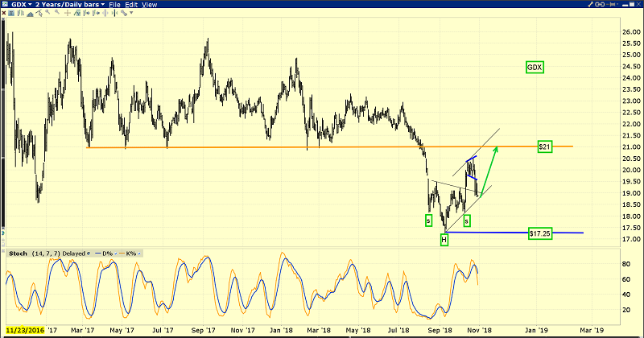Expand the toolbar overflow arrow dropdown
644x338 pixels.
(131, 13)
